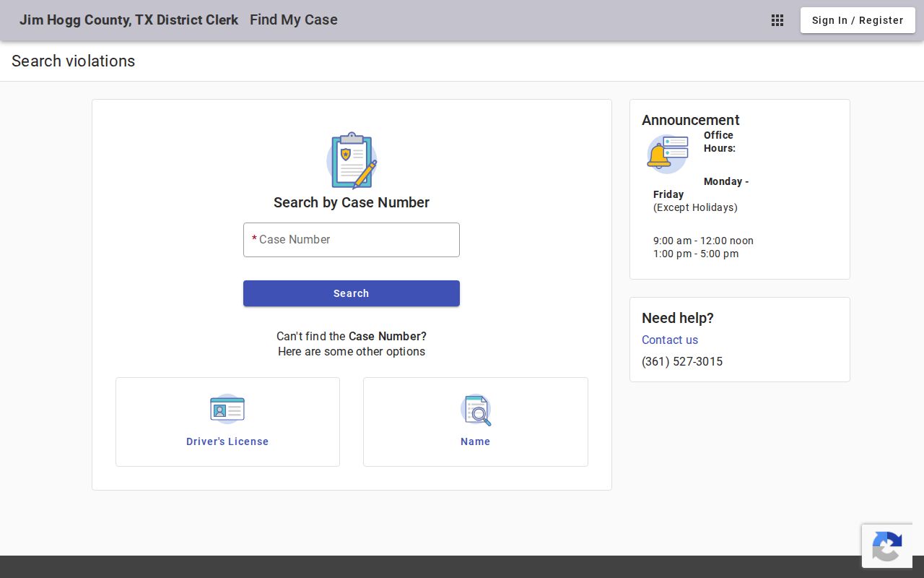This screenshot has width=924, height=578.
Task: Click Jim Hogg County, TX District Clerk title
Action: 128,20
